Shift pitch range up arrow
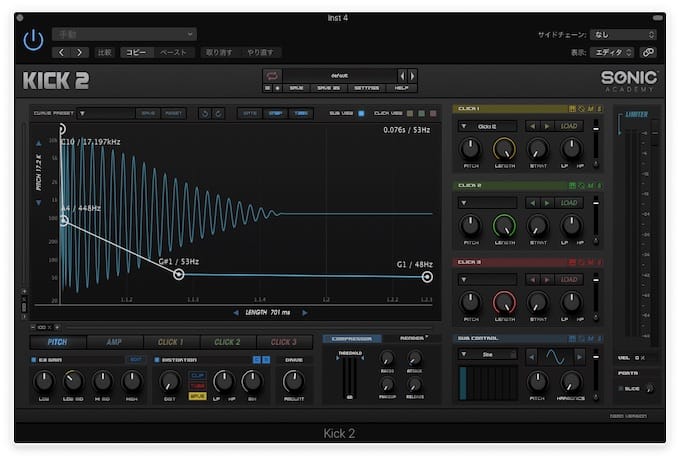680x460 pixels. point(39,143)
